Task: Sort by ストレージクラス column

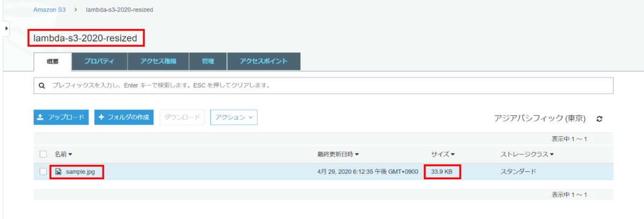Action: click(x=527, y=154)
